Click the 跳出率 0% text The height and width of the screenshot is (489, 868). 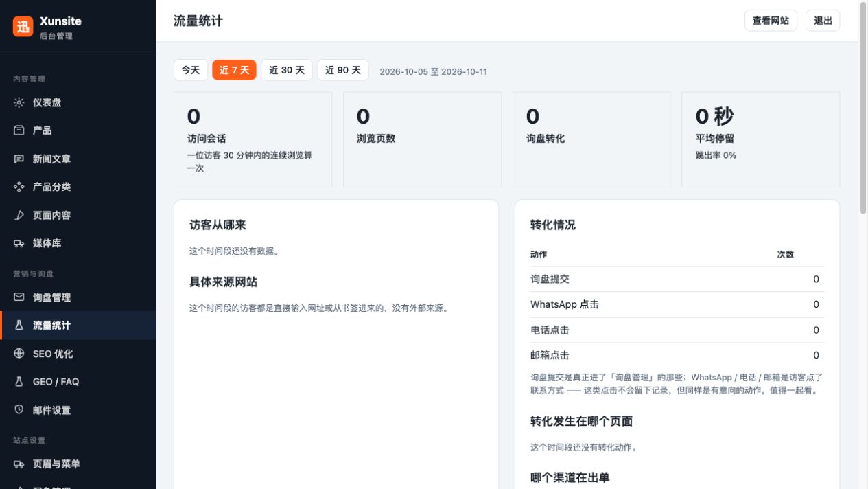coord(716,155)
